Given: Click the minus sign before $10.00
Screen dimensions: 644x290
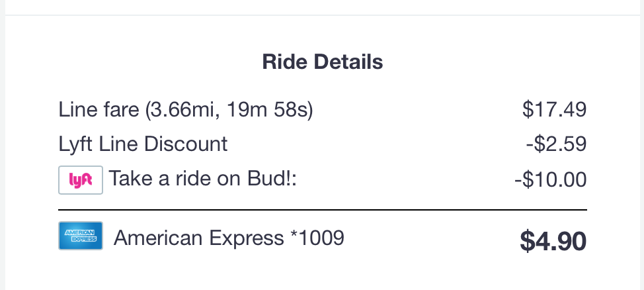Looking at the screenshot, I should click(518, 179).
